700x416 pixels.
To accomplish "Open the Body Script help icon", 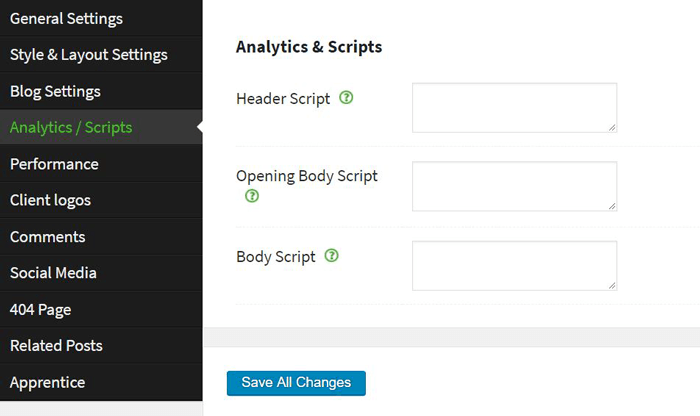I will 331,255.
